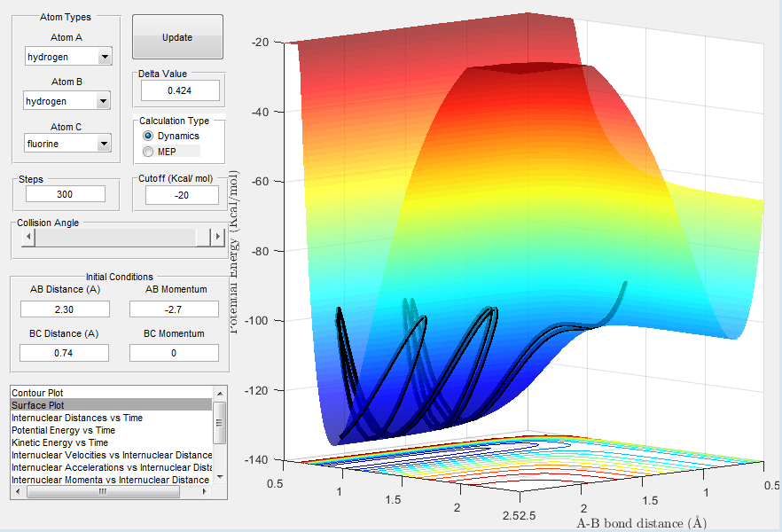The width and height of the screenshot is (782, 532).
Task: Click Collision Angle slider right arrow
Action: (x=217, y=237)
